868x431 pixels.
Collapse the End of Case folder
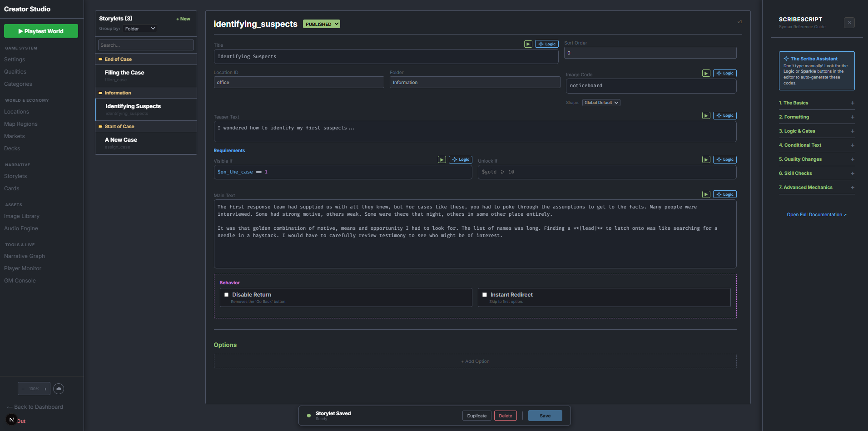click(x=118, y=59)
